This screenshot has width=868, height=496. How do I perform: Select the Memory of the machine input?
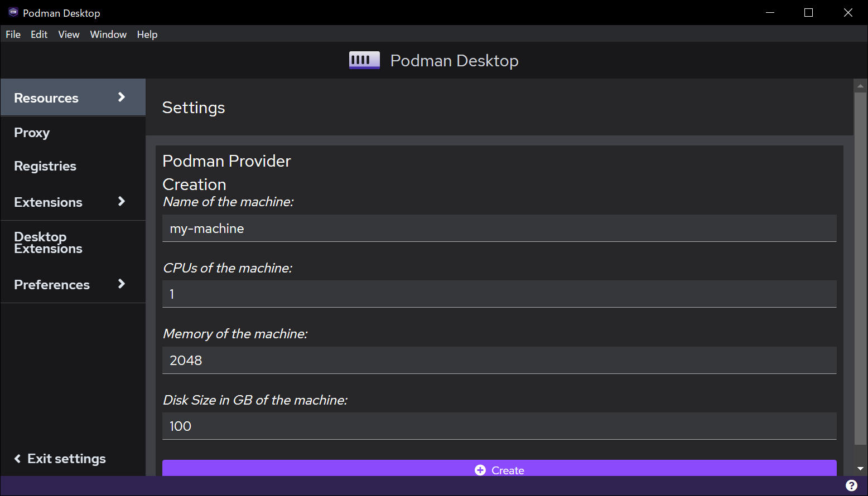tap(499, 361)
